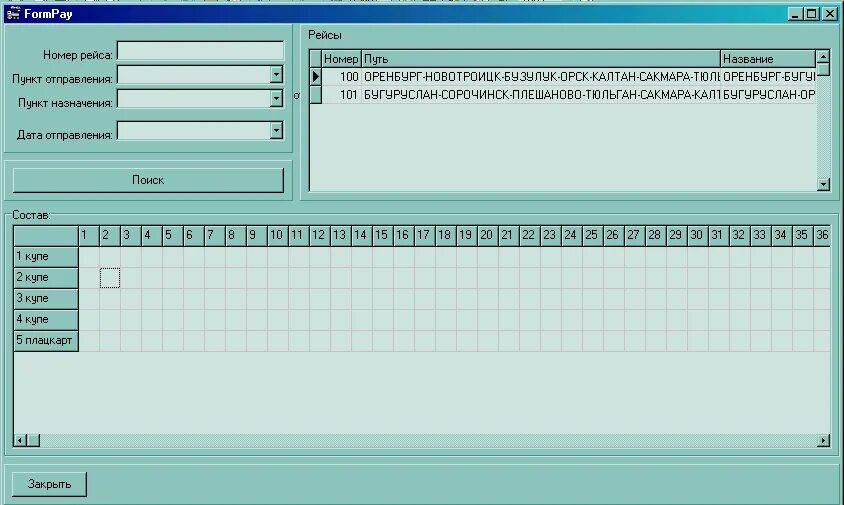The height and width of the screenshot is (505, 844).
Task: Select the ОРЕНБУРГ-НОВОТРОИЦК route cell
Action: click(x=541, y=76)
